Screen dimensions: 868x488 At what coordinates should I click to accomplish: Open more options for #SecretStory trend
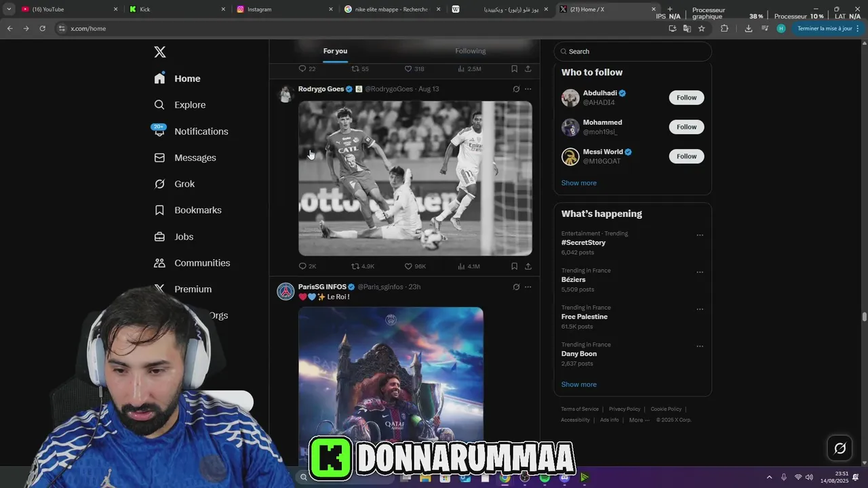(x=700, y=235)
